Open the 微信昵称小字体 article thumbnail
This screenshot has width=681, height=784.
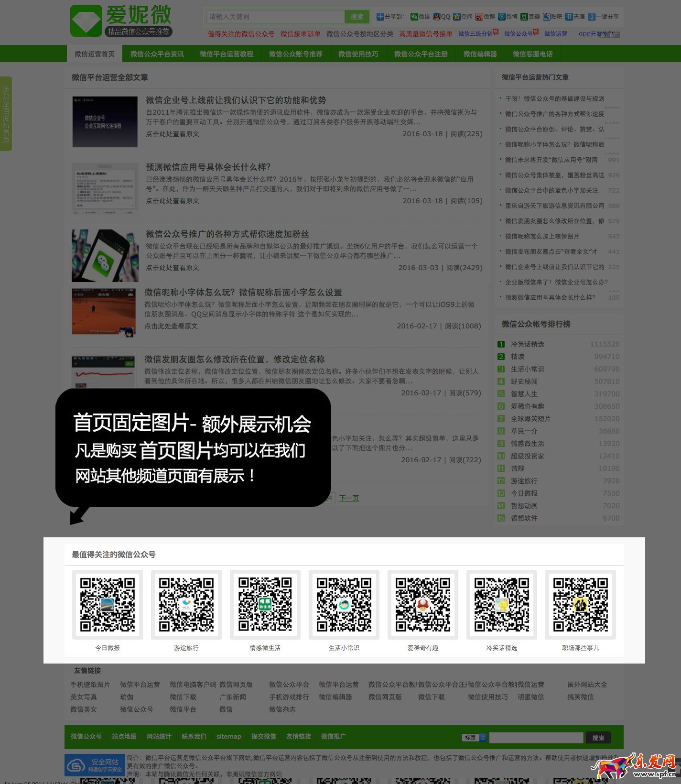[x=104, y=313]
